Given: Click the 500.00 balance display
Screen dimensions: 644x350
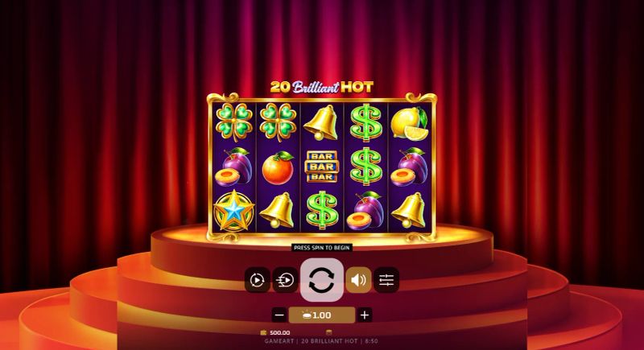Looking at the screenshot, I should pyautogui.click(x=275, y=332).
